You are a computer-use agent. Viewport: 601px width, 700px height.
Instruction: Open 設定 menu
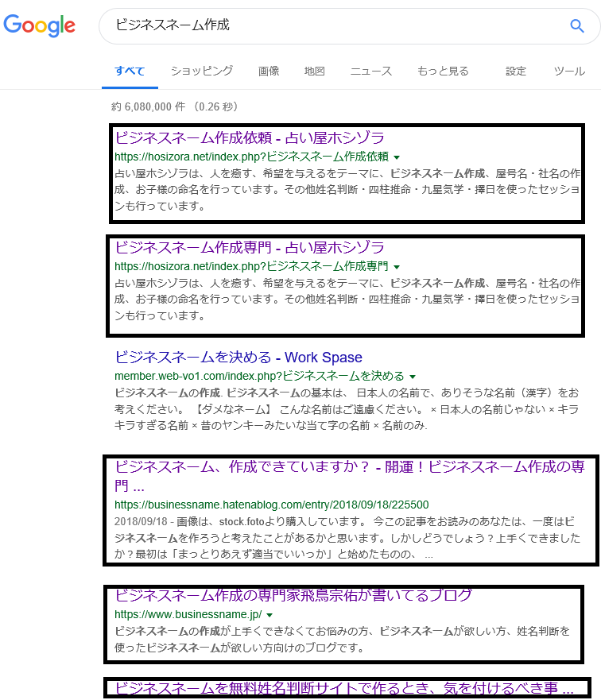click(516, 71)
